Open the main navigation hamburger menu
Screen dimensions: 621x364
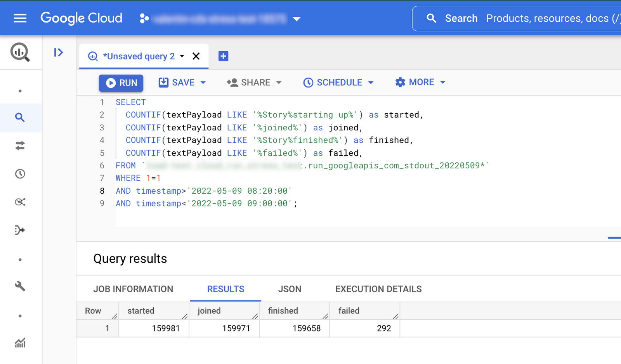(20, 18)
